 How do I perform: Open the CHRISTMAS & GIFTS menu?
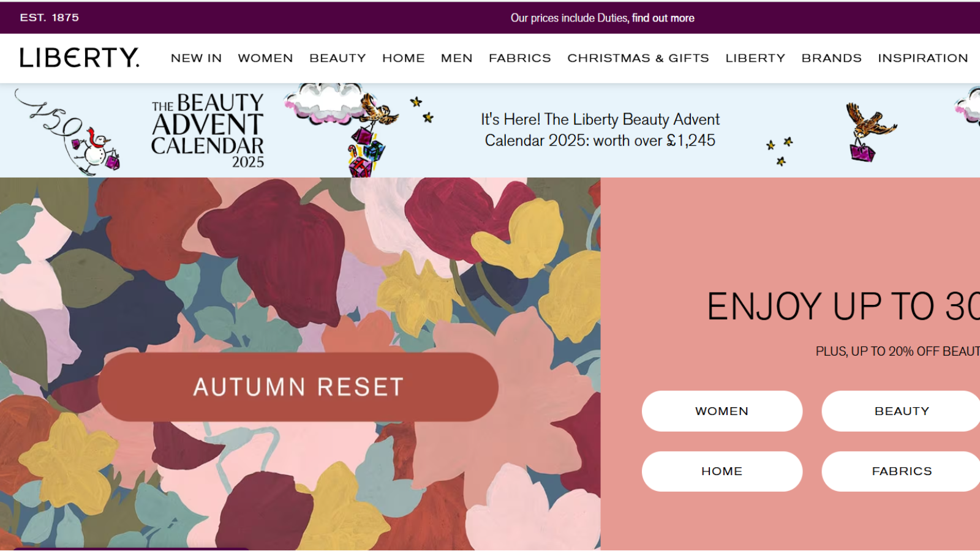coord(638,58)
